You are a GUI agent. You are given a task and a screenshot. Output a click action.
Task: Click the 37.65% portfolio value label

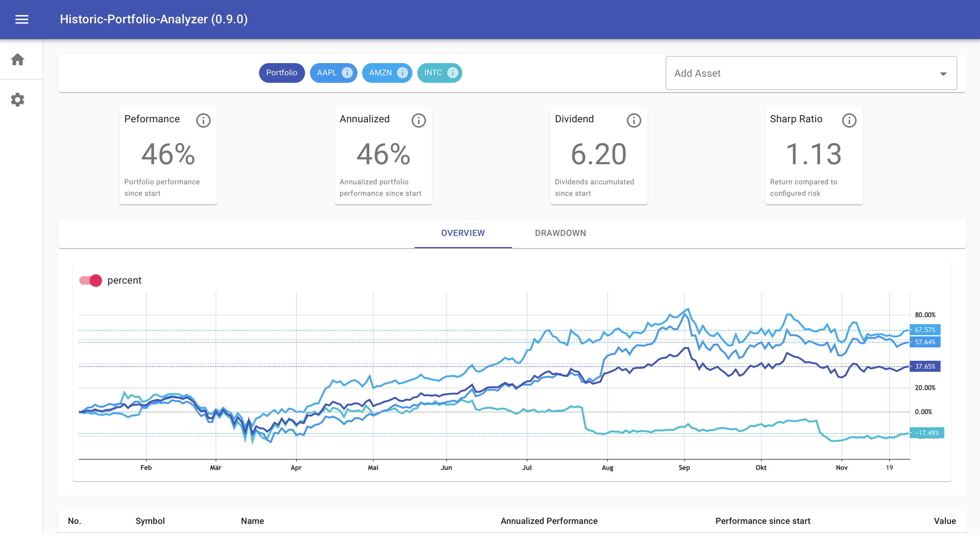point(925,366)
